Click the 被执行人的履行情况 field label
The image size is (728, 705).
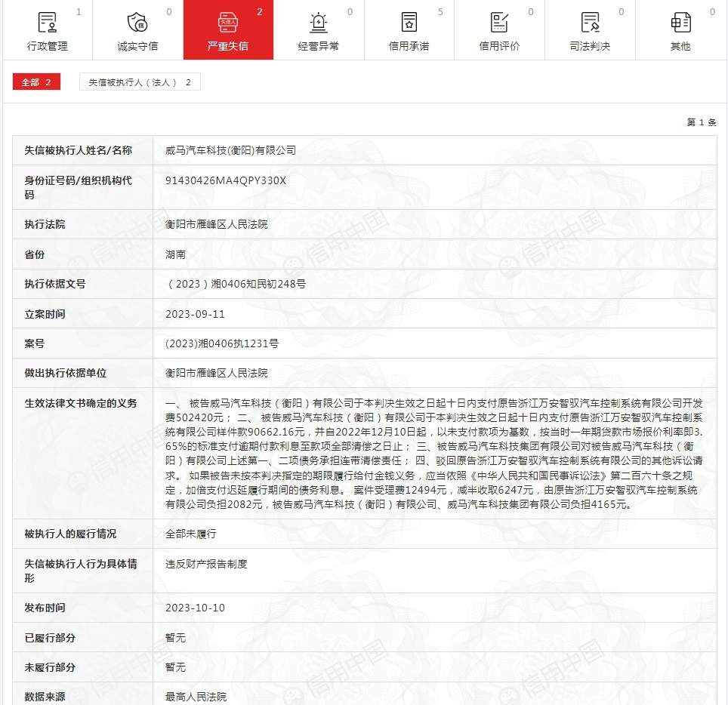pos(70,534)
